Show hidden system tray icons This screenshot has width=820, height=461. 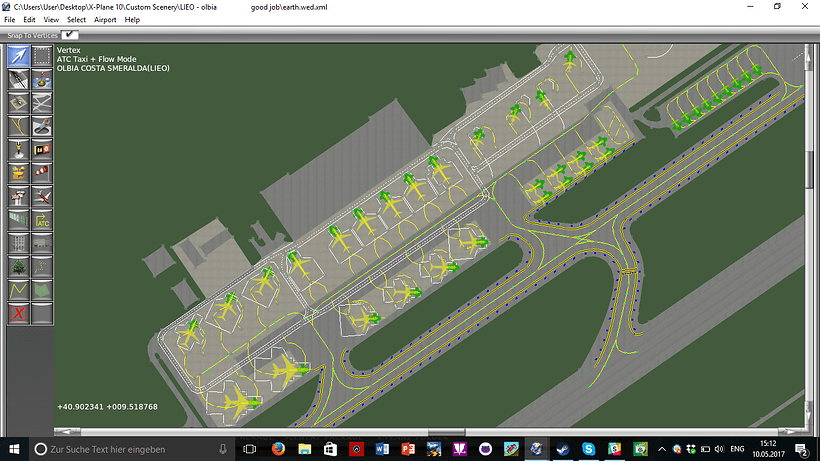[662, 449]
